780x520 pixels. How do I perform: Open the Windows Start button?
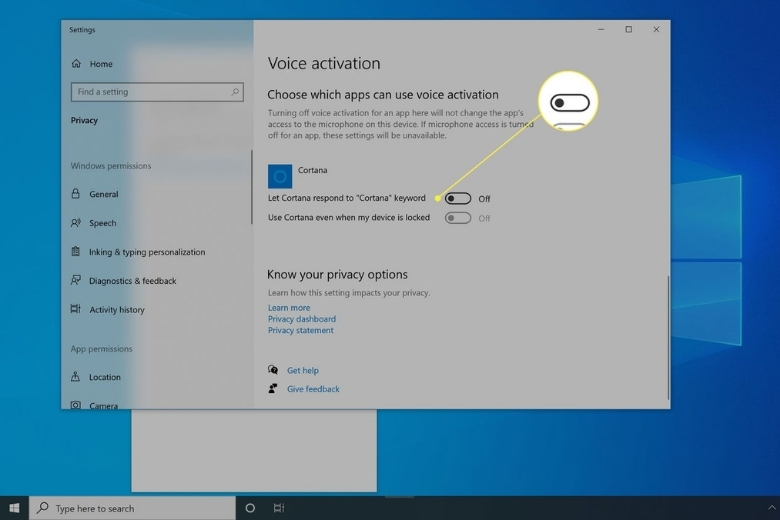pyautogui.click(x=14, y=508)
